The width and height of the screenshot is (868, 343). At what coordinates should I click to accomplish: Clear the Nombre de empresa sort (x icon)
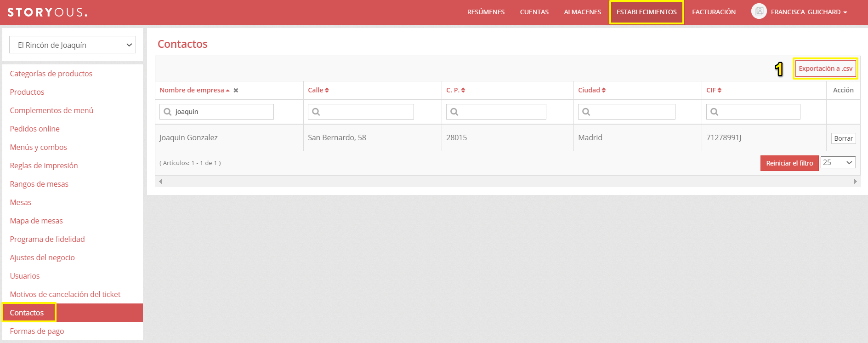point(236,91)
